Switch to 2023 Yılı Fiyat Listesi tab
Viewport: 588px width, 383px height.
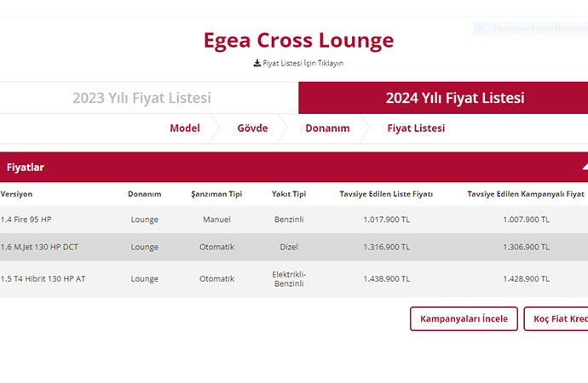[x=141, y=98]
